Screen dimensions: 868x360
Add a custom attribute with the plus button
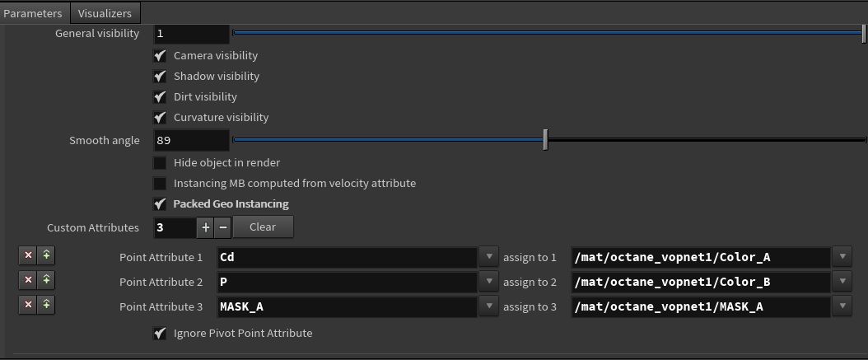(205, 227)
